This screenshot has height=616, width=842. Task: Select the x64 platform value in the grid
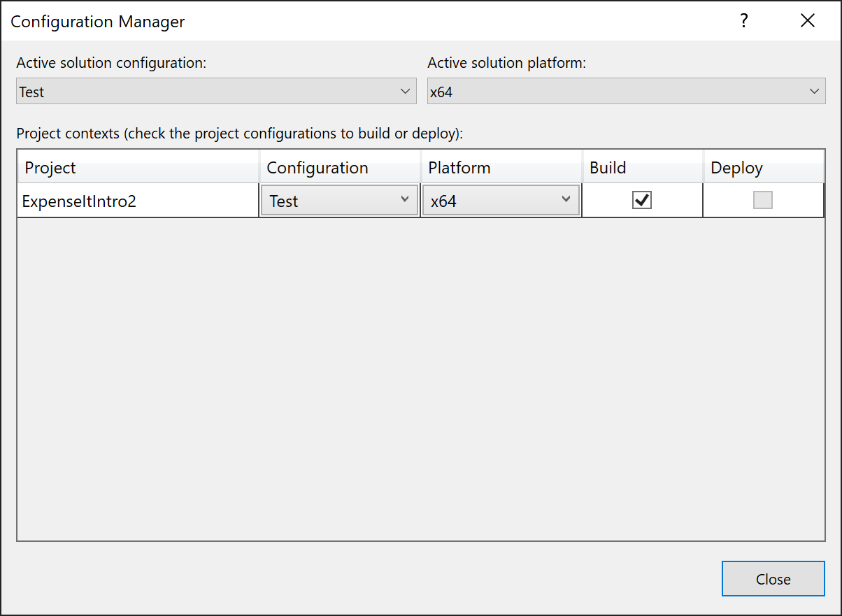490,200
